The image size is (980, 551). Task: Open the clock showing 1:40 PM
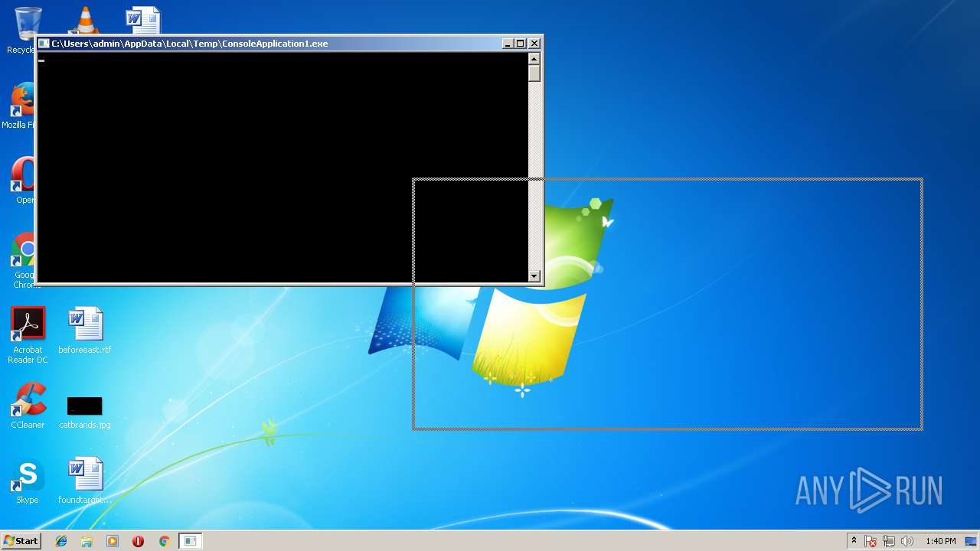940,541
